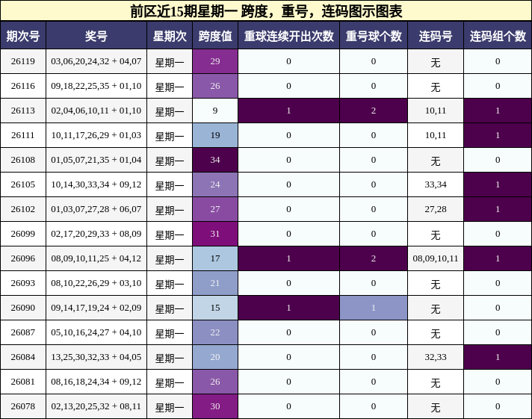Click prize numbers 01,05,07,21,35 + 01,04
Image resolution: width=532 pixels, height=419 pixels.
(96, 160)
